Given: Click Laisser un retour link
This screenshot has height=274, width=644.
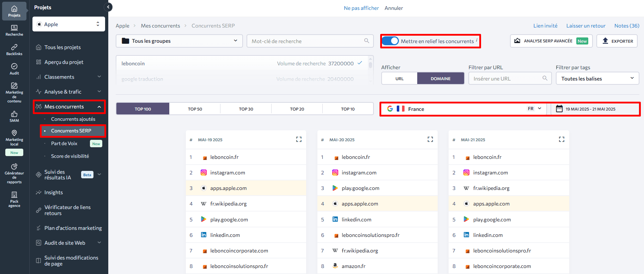Looking at the screenshot, I should pyautogui.click(x=586, y=25).
